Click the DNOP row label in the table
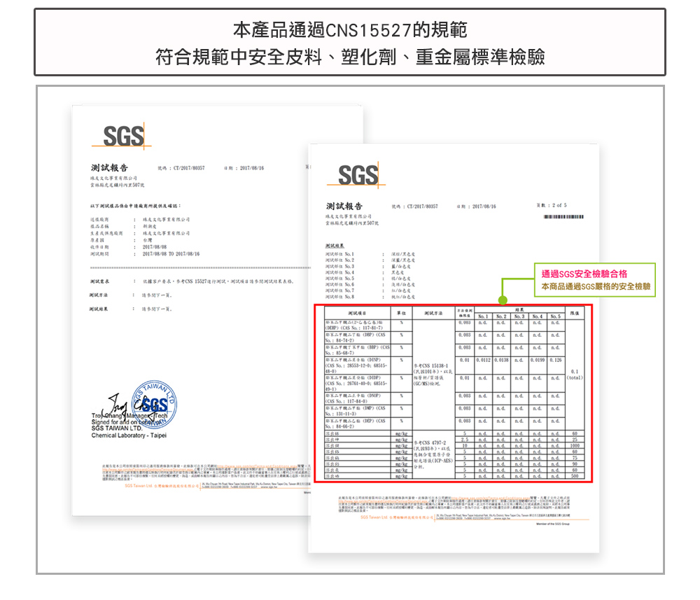Viewport: 700px width, 600px height. tap(357, 398)
